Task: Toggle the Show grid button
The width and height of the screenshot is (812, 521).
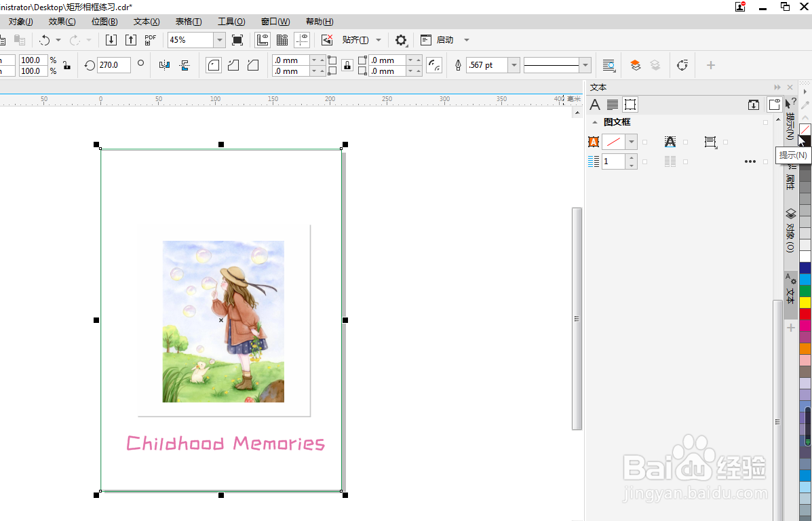Action: tap(282, 40)
